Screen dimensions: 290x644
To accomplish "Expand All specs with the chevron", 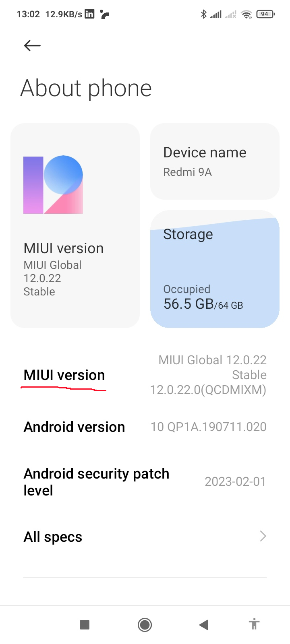I will (x=263, y=536).
